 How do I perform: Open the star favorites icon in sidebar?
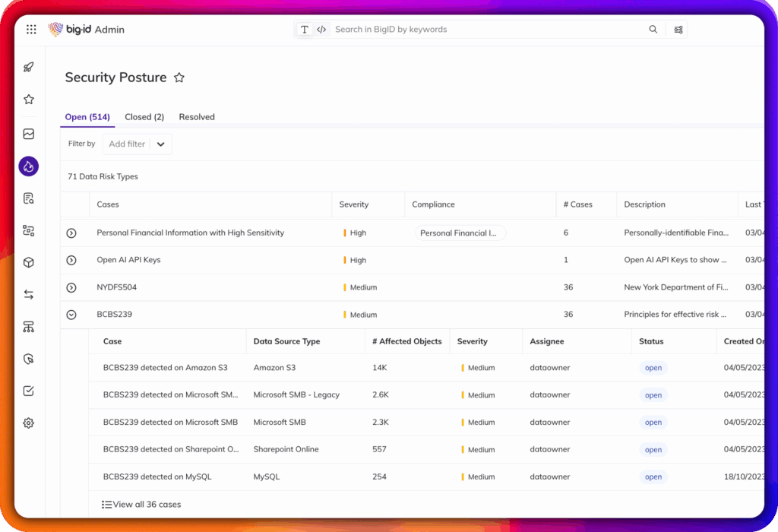tap(29, 100)
